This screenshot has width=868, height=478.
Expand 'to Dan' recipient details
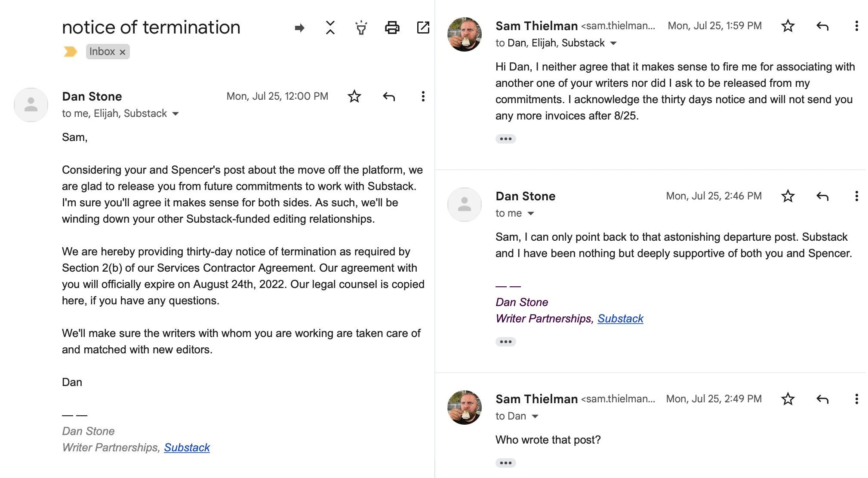(x=535, y=416)
